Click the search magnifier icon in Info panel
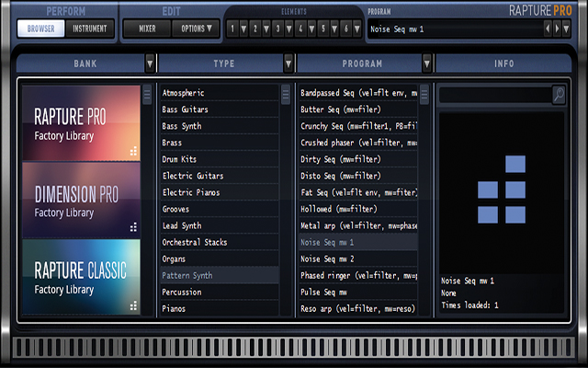The image size is (588, 368). click(x=559, y=95)
